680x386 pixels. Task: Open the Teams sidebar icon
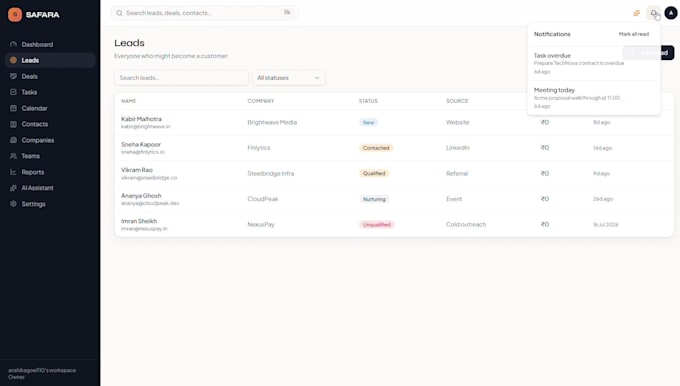coord(13,156)
